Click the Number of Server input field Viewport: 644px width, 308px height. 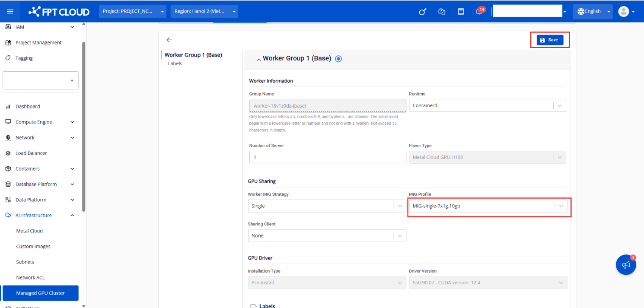coord(327,157)
